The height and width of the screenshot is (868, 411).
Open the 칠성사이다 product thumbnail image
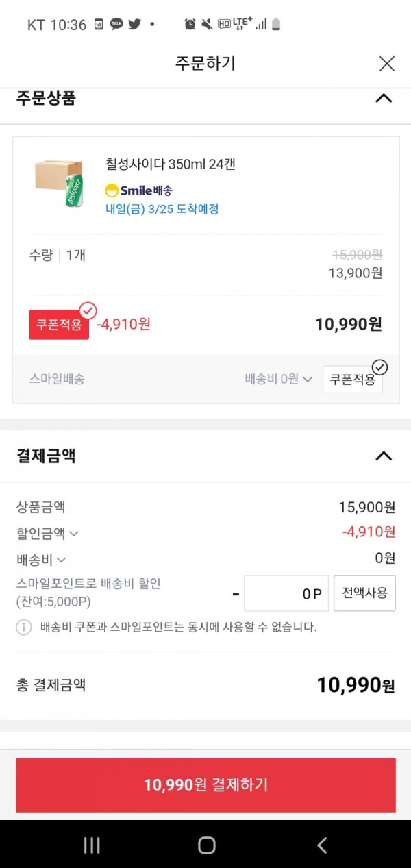[x=59, y=182]
